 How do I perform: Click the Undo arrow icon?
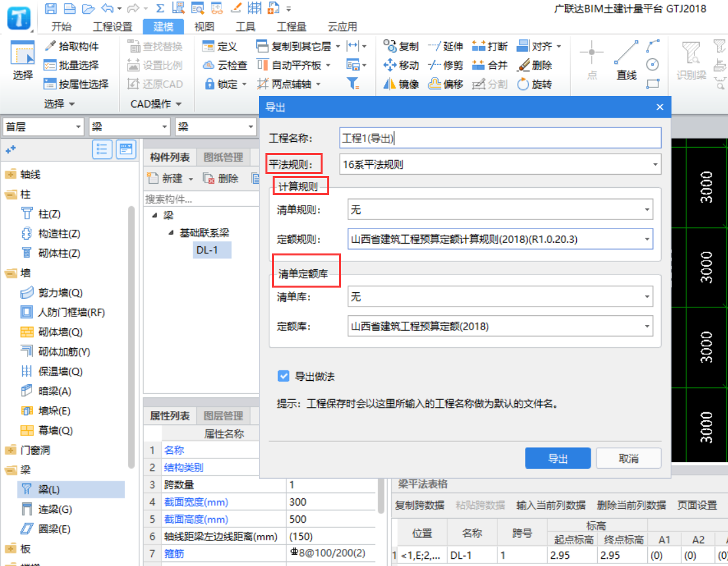pyautogui.click(x=108, y=9)
